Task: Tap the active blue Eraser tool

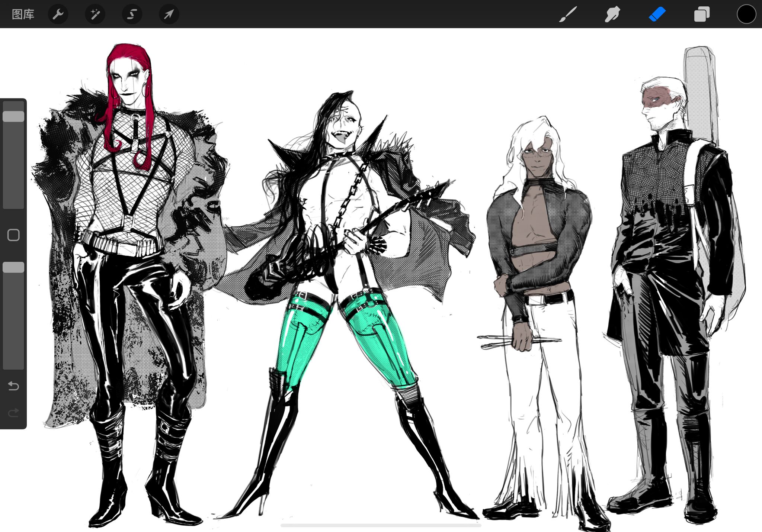Action: (657, 14)
